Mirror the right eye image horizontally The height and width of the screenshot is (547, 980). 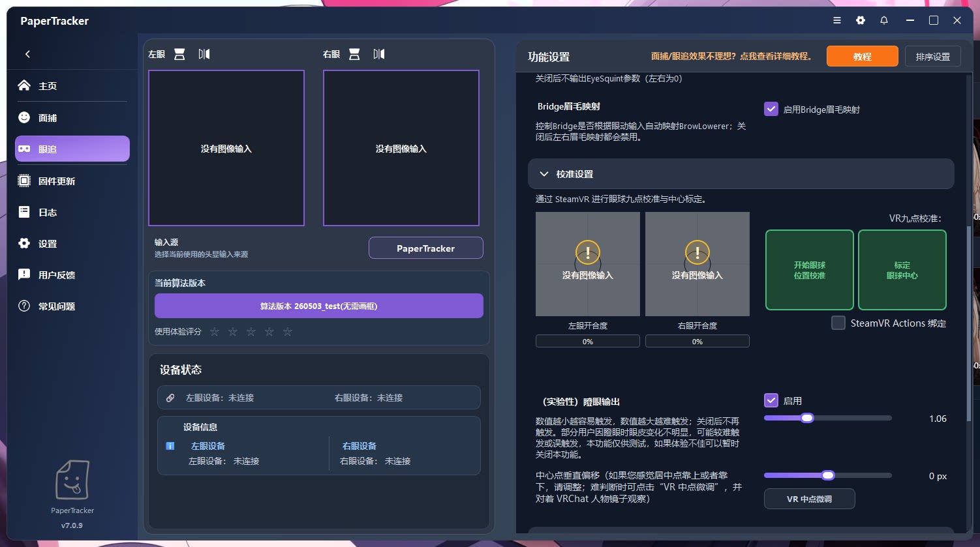pos(379,54)
